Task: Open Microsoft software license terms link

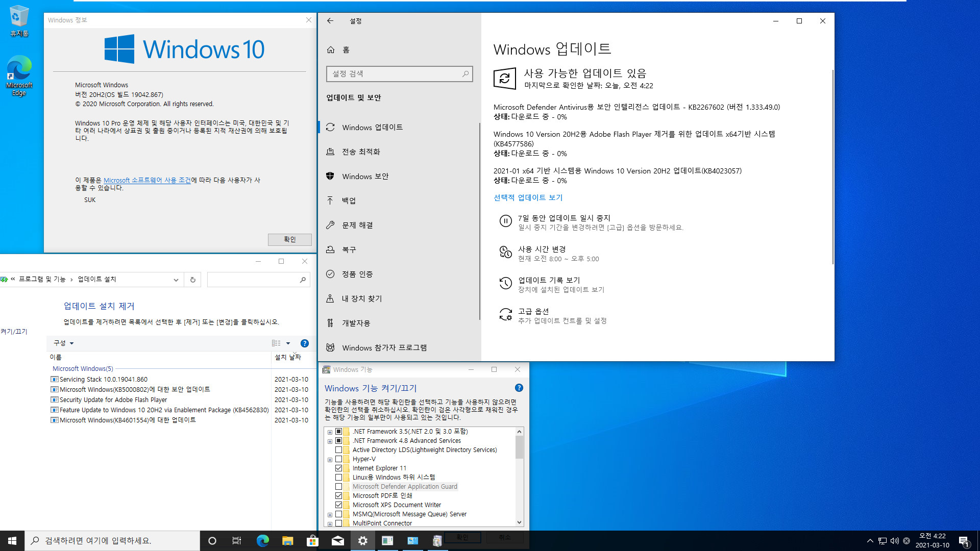Action: point(147,181)
